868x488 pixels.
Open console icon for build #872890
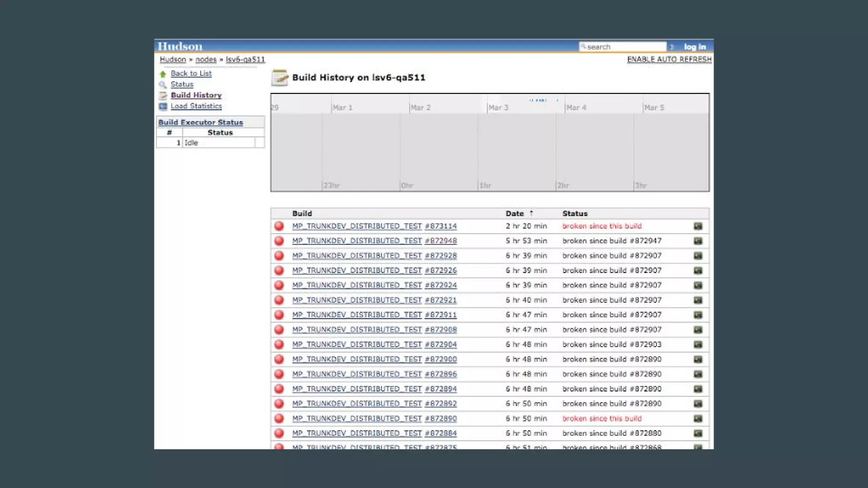(698, 419)
